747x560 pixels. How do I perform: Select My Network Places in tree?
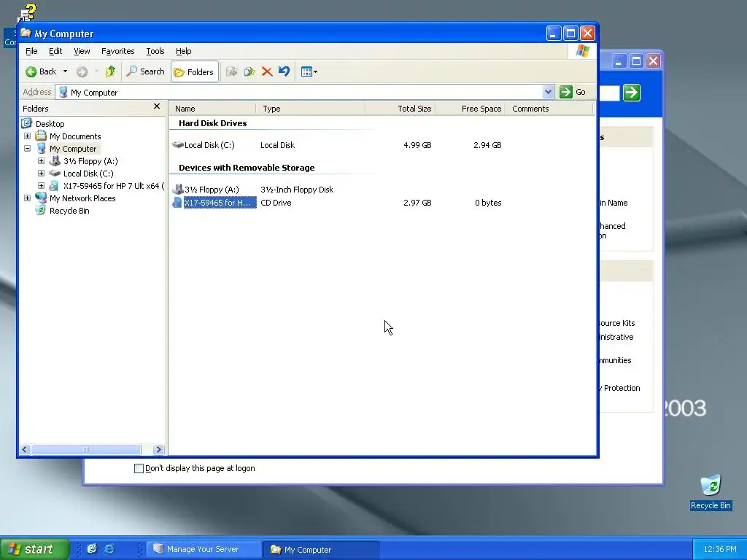point(82,198)
